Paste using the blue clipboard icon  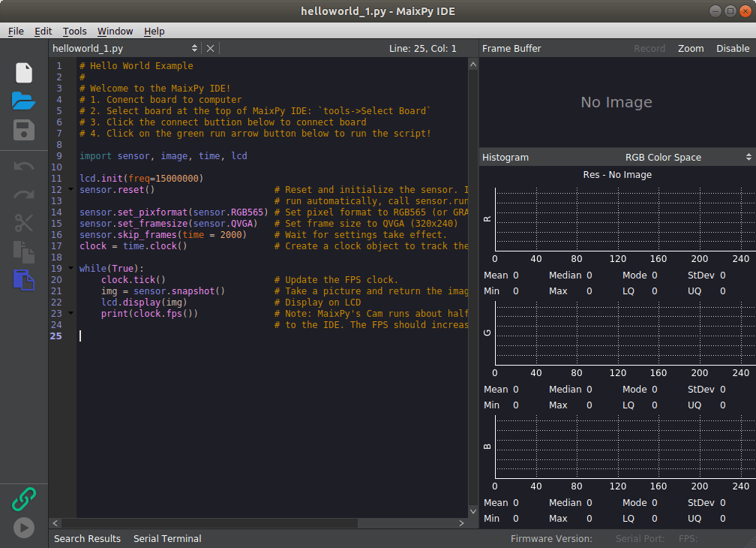point(24,280)
